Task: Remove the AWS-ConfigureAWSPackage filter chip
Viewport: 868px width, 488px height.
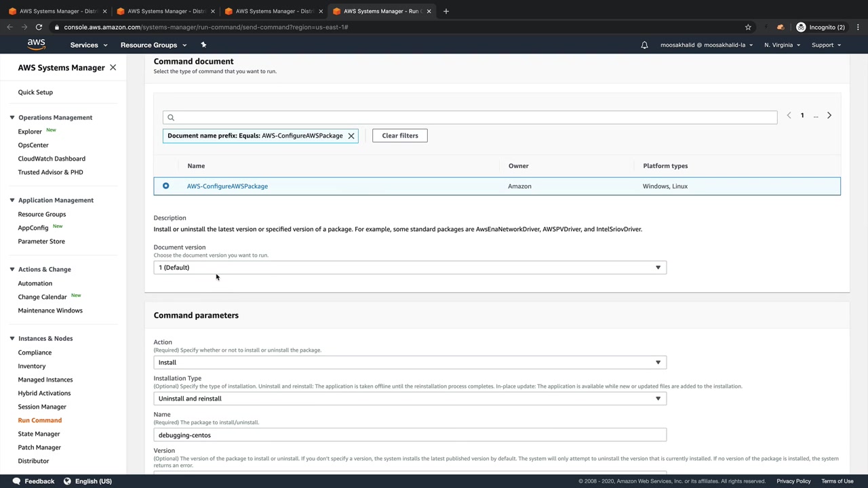Action: (x=351, y=136)
